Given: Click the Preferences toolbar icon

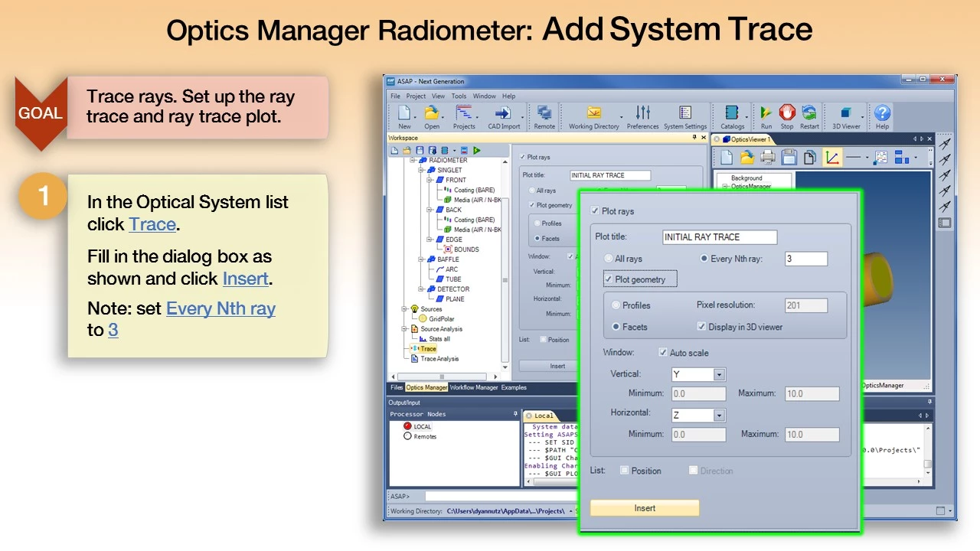Looking at the screenshot, I should (642, 116).
